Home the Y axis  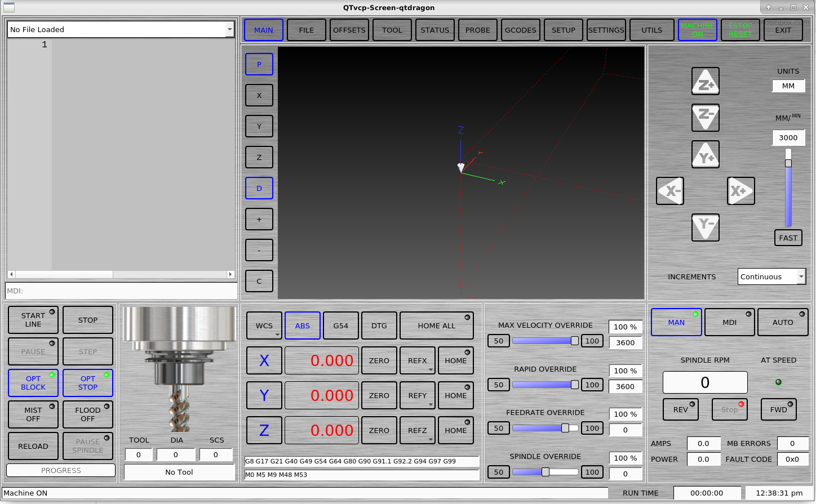(x=456, y=395)
